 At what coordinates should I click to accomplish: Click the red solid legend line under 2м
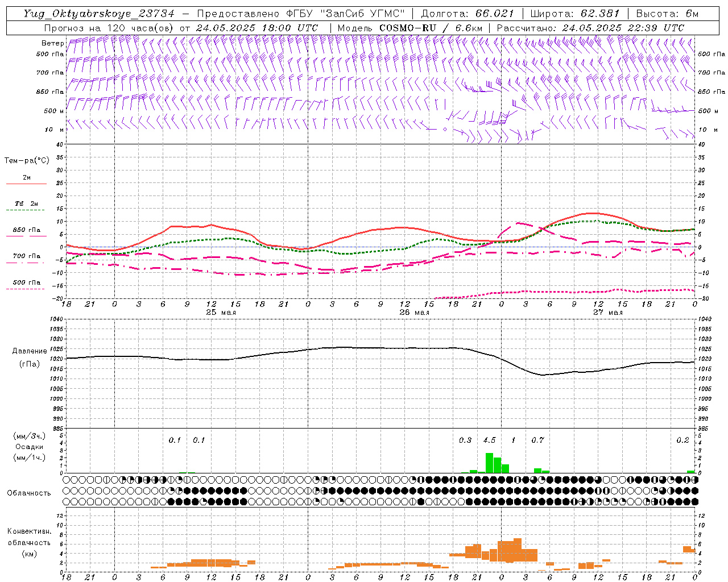[26, 184]
